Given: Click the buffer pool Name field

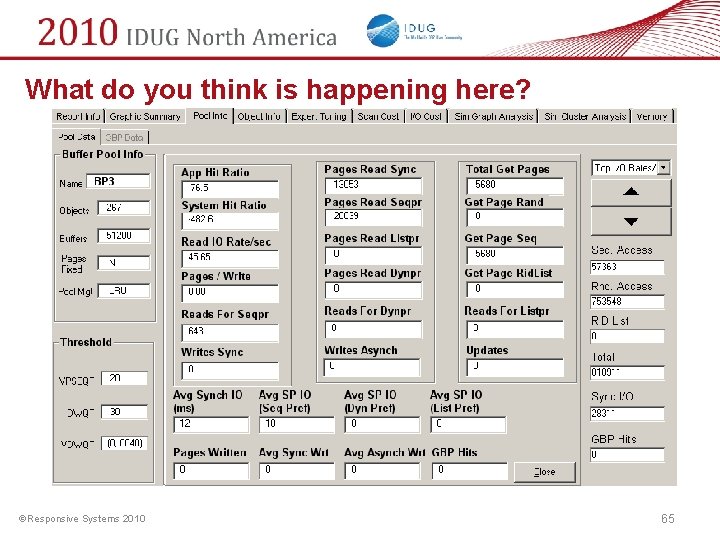Looking at the screenshot, I should [x=118, y=182].
